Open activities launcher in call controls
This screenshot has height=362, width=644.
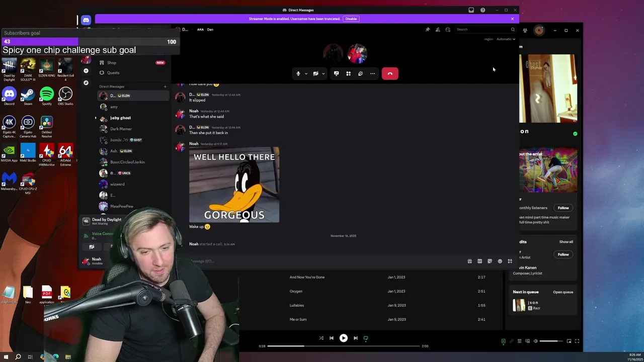coord(348,73)
